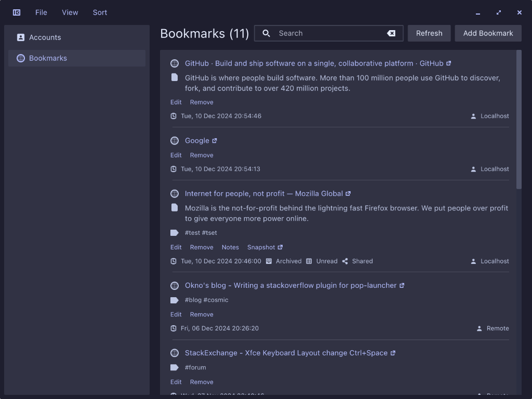Click the description page icon under GitHub
Image resolution: width=532 pixels, height=399 pixels.
pyautogui.click(x=175, y=77)
